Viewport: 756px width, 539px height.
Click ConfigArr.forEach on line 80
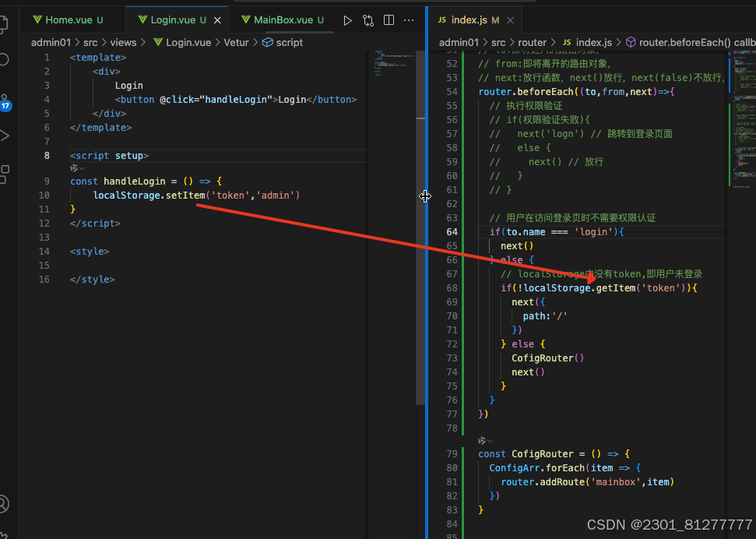[536, 467]
